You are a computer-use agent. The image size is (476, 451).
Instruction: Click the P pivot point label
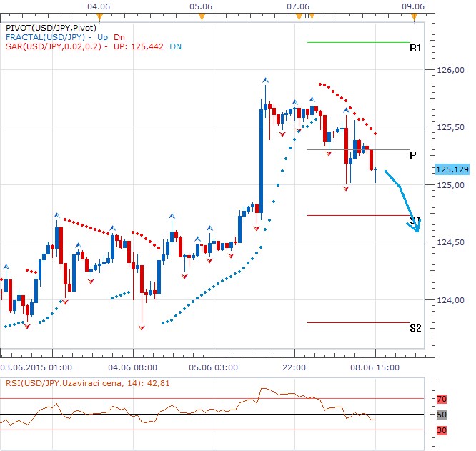[x=414, y=154]
